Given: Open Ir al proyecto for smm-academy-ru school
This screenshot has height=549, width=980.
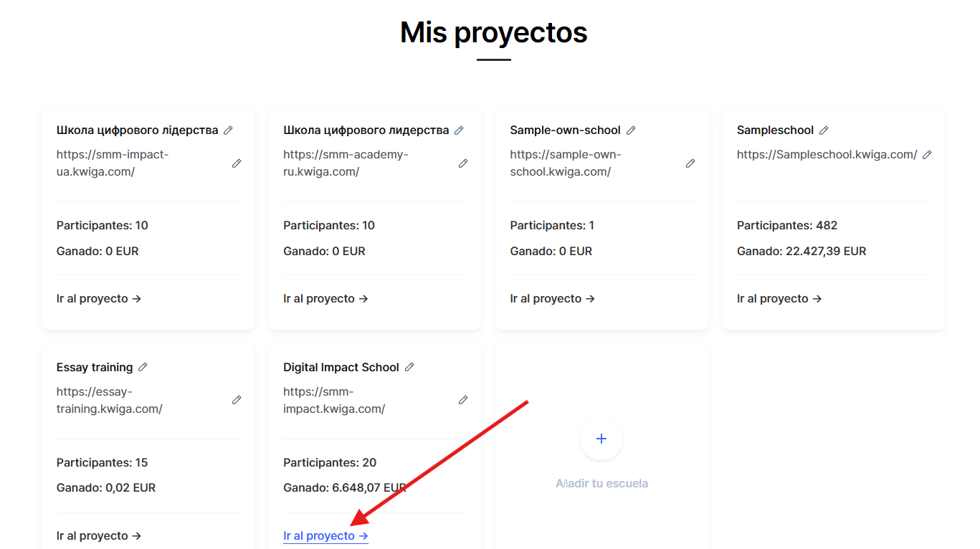Looking at the screenshot, I should point(325,299).
